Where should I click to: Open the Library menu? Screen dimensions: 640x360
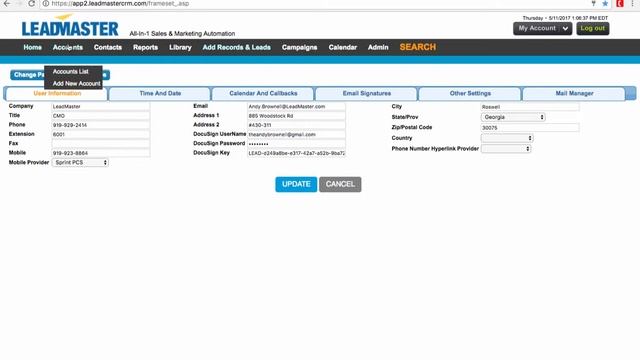point(180,47)
